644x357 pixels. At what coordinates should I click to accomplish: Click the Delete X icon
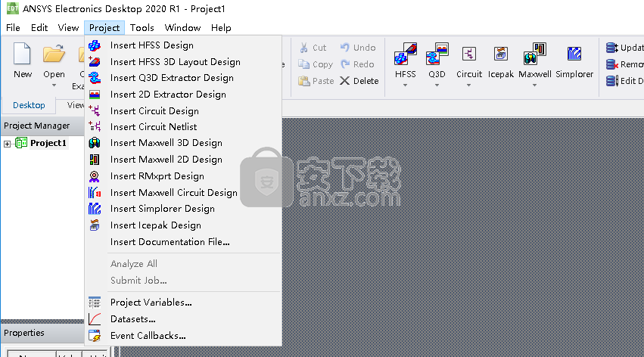[x=344, y=81]
